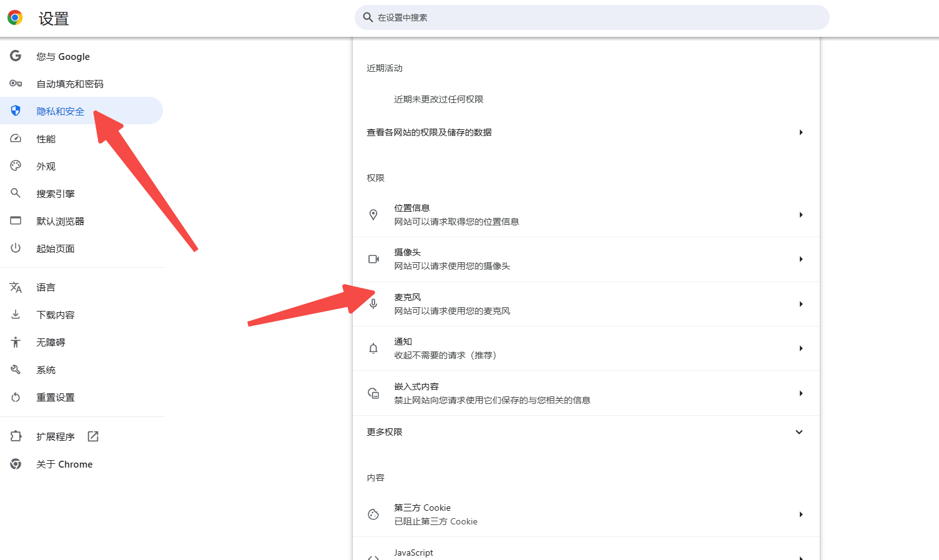Open 外观 settings section

tap(81, 166)
